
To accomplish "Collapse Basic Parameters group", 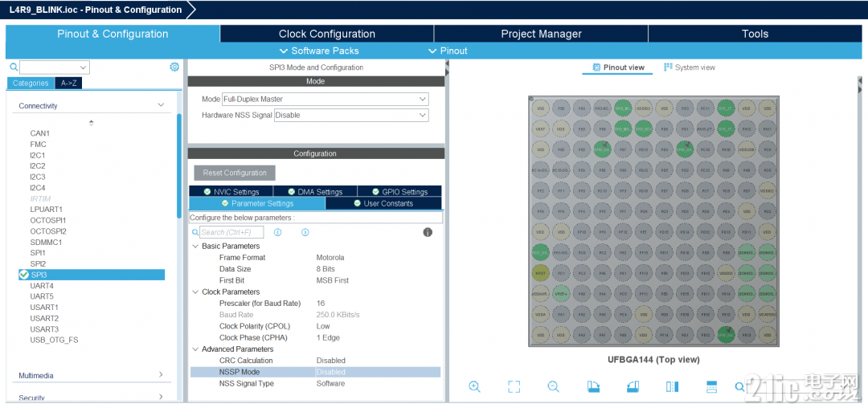I will click(x=195, y=246).
